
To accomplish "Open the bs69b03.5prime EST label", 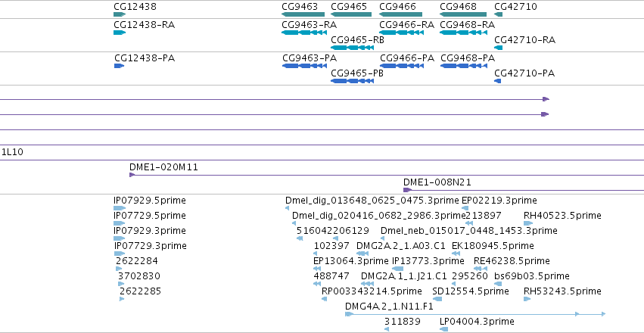I will (x=532, y=276).
